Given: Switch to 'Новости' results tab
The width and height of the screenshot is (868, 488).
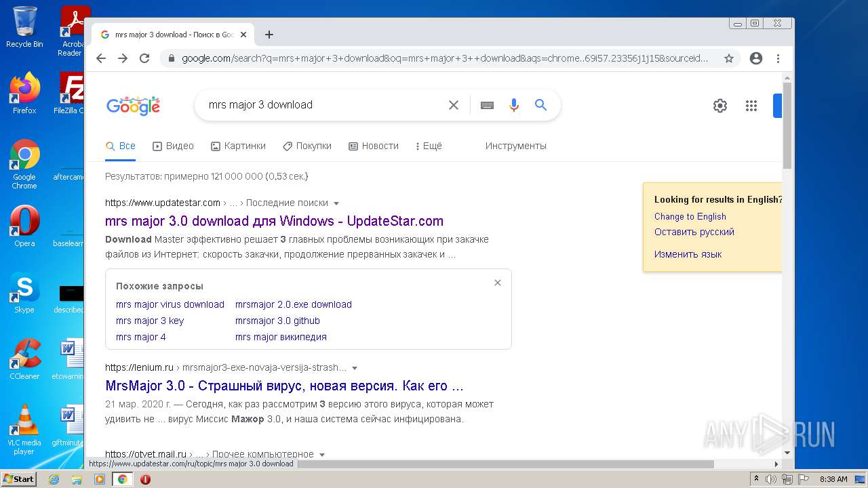Looking at the screenshot, I should tap(374, 146).
